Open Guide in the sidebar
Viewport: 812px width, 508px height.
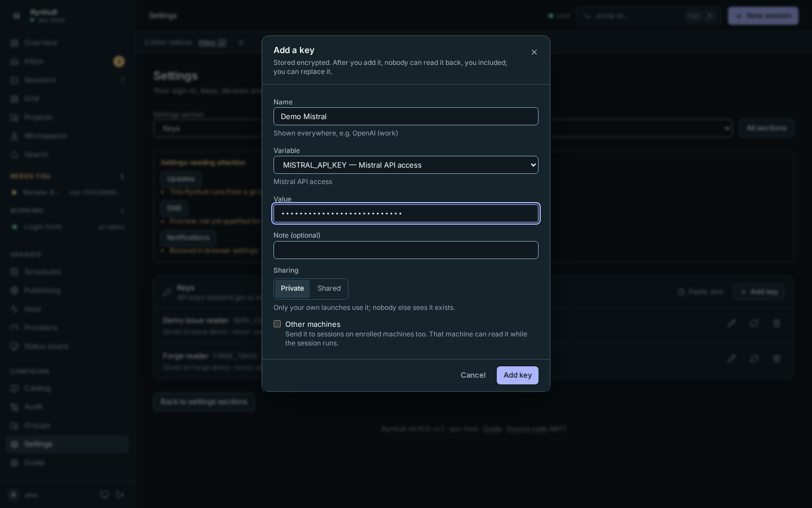point(68,463)
